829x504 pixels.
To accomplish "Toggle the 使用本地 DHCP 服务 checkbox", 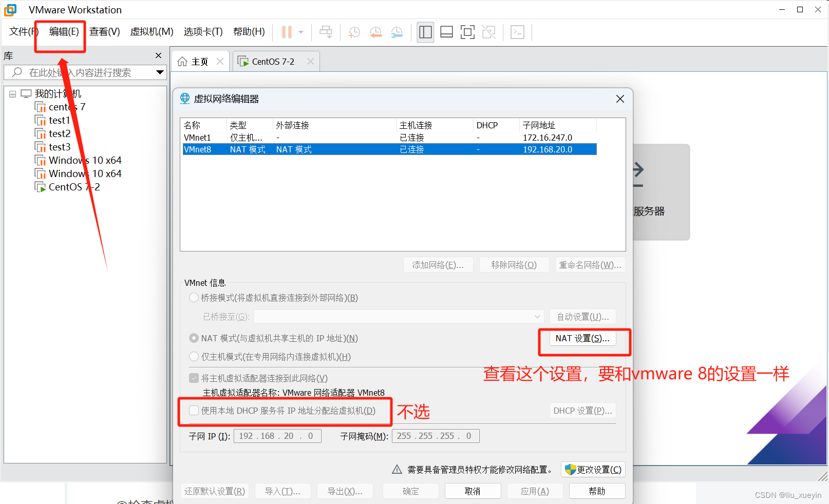I will tap(194, 411).
